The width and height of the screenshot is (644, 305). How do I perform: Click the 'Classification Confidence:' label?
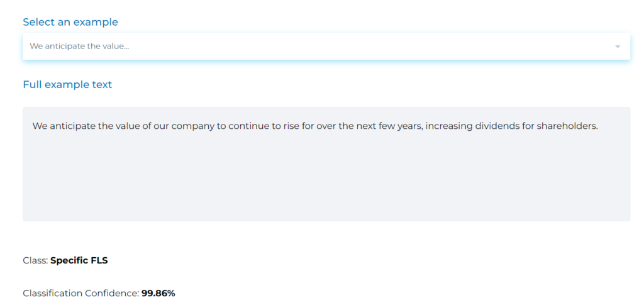(80, 293)
